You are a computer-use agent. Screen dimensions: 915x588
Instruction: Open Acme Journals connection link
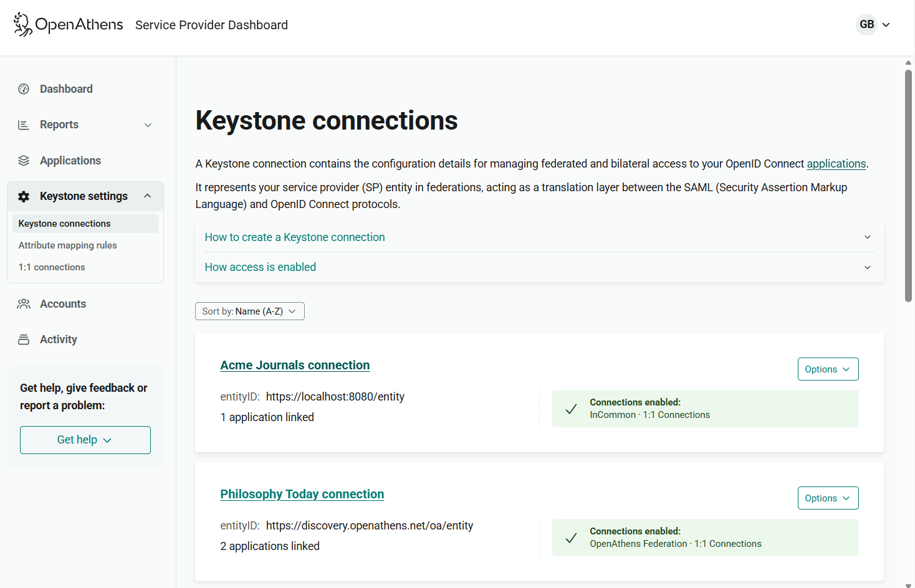(295, 365)
